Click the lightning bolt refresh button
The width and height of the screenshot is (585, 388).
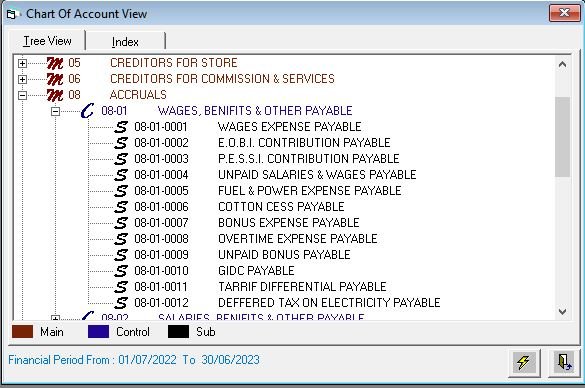pyautogui.click(x=524, y=362)
